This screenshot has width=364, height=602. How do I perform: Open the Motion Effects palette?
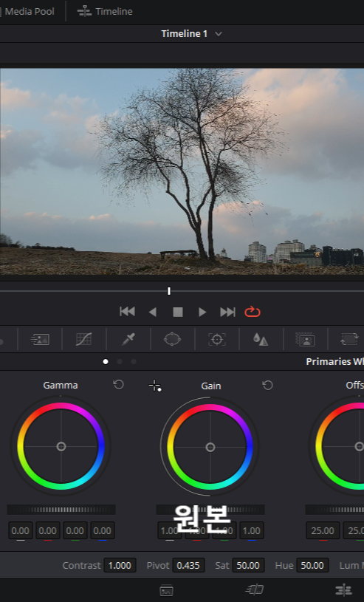pos(40,339)
